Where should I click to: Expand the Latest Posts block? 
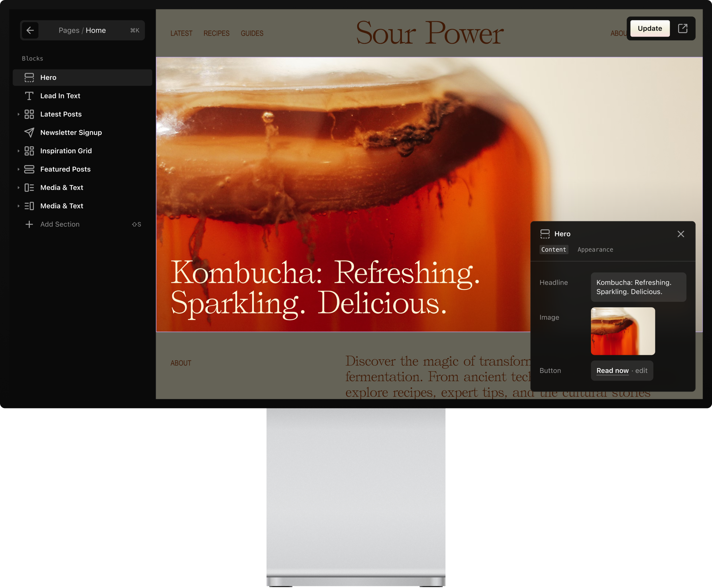pyautogui.click(x=18, y=114)
